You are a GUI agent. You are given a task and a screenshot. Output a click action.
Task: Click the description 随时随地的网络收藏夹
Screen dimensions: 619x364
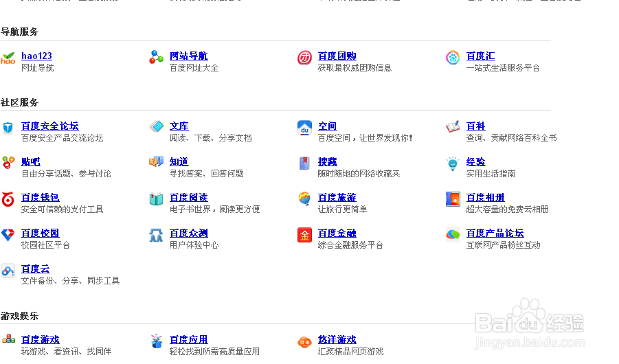[359, 174]
